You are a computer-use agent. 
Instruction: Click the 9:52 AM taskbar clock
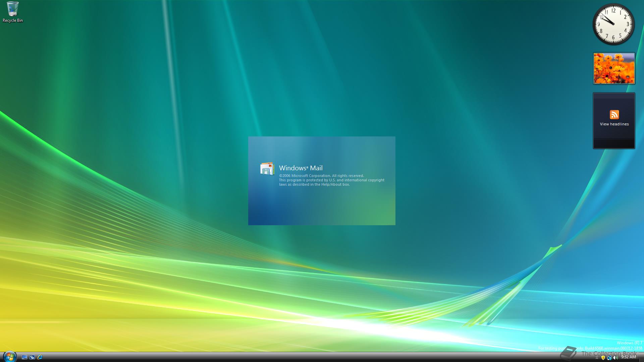[628, 357]
